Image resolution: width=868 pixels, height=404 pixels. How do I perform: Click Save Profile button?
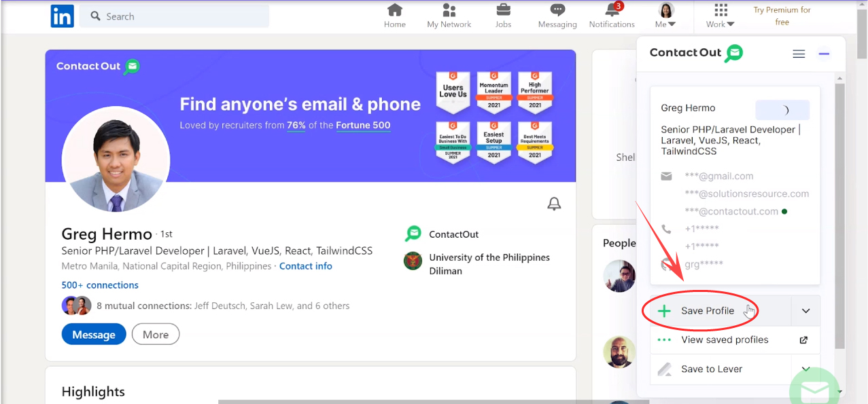(x=721, y=311)
